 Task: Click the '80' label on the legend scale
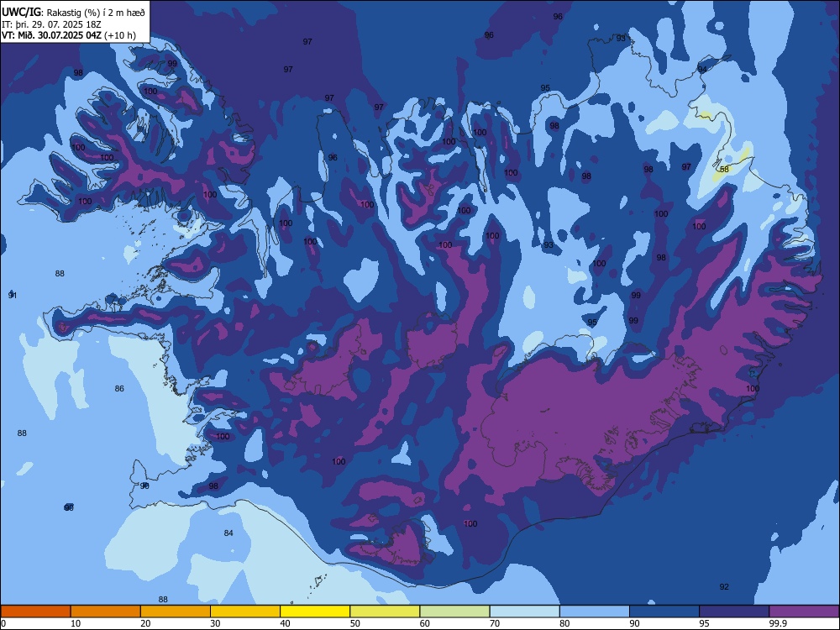pyautogui.click(x=564, y=623)
